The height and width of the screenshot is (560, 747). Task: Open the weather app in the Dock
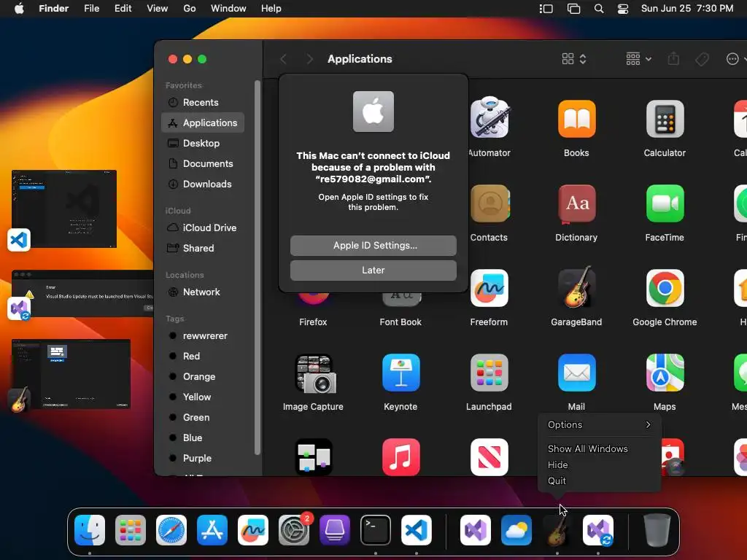pyautogui.click(x=516, y=530)
